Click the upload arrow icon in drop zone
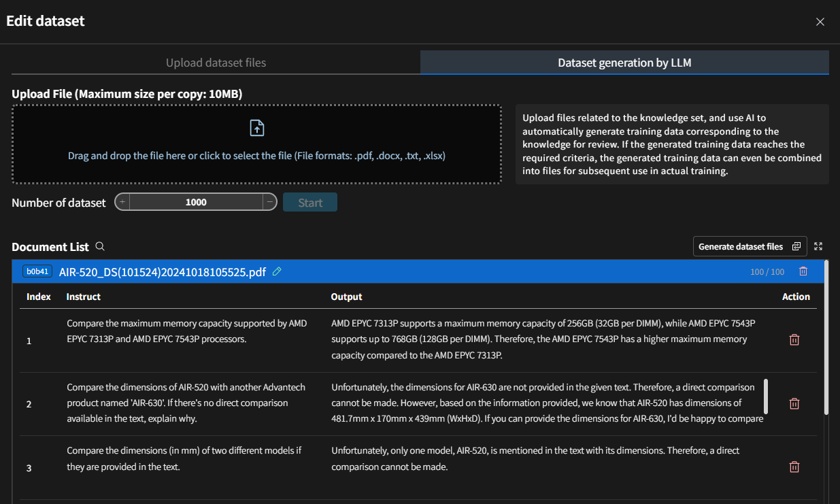 pyautogui.click(x=256, y=128)
